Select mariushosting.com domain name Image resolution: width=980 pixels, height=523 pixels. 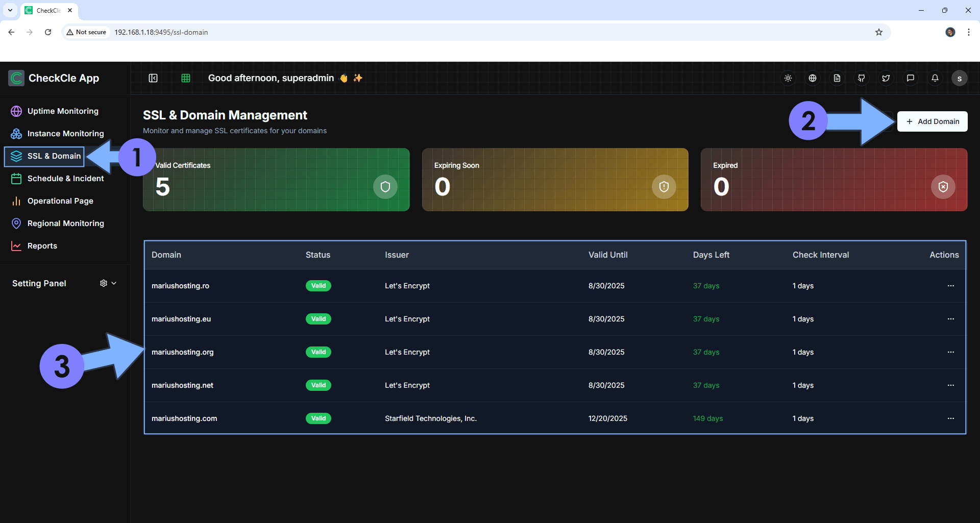184,418
